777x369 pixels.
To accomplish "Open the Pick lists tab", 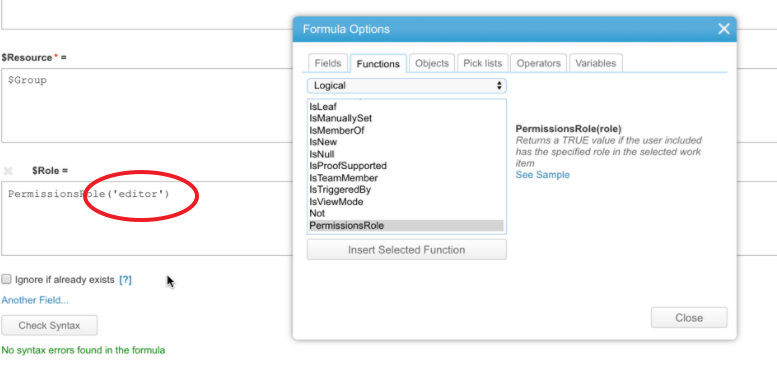I will click(483, 63).
